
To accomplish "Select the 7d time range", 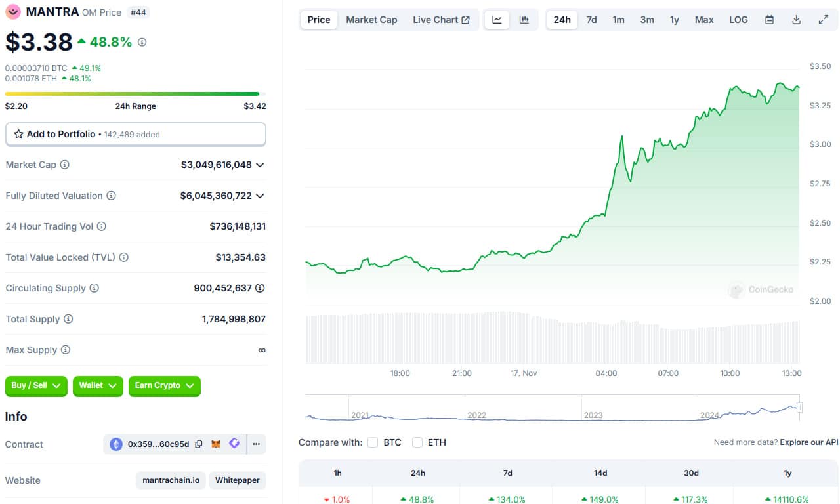I will coord(592,20).
